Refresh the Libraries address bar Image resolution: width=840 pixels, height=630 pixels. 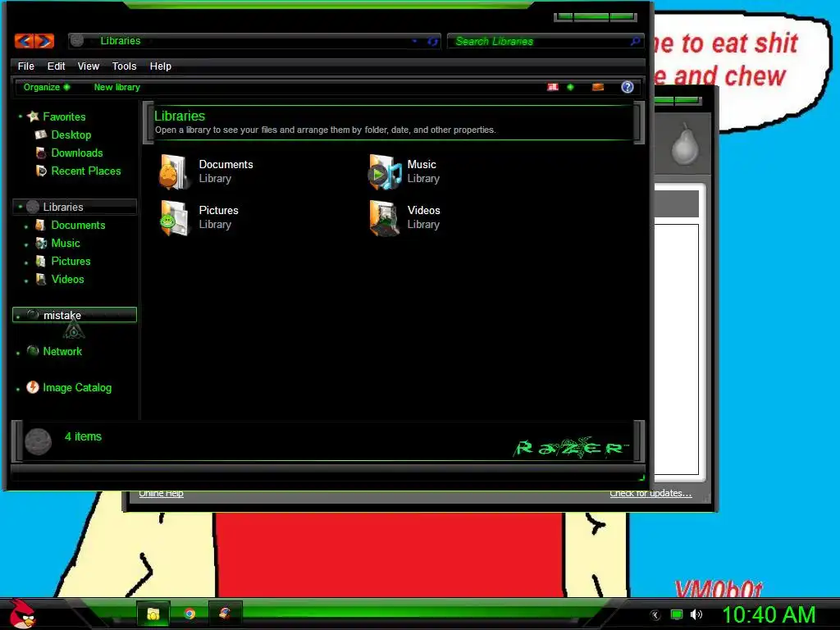(432, 41)
